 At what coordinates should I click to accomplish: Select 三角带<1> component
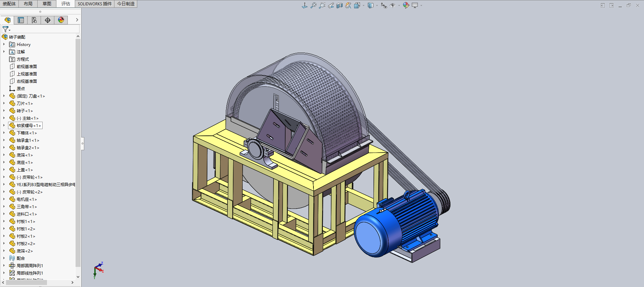tap(27, 207)
